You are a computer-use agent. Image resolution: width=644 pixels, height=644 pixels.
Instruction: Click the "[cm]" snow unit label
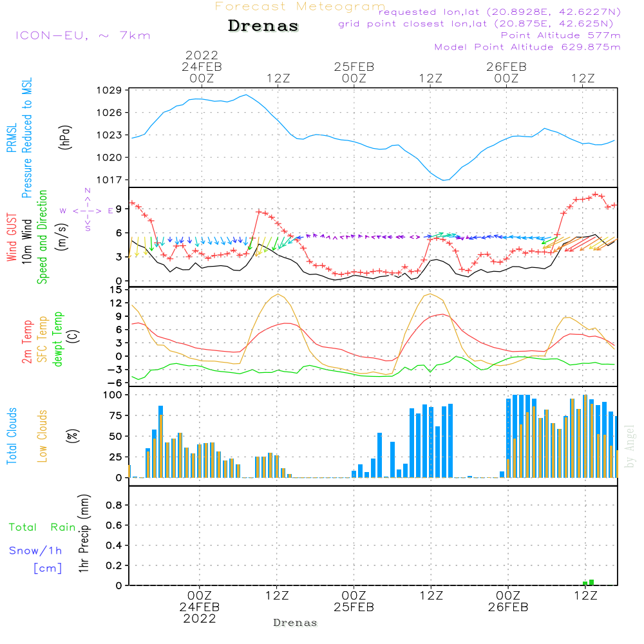48,569
